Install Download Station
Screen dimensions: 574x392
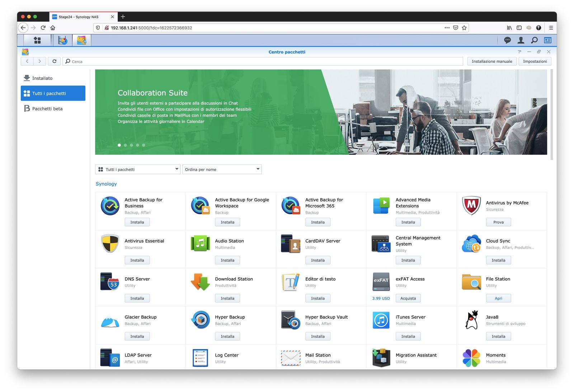tap(227, 298)
